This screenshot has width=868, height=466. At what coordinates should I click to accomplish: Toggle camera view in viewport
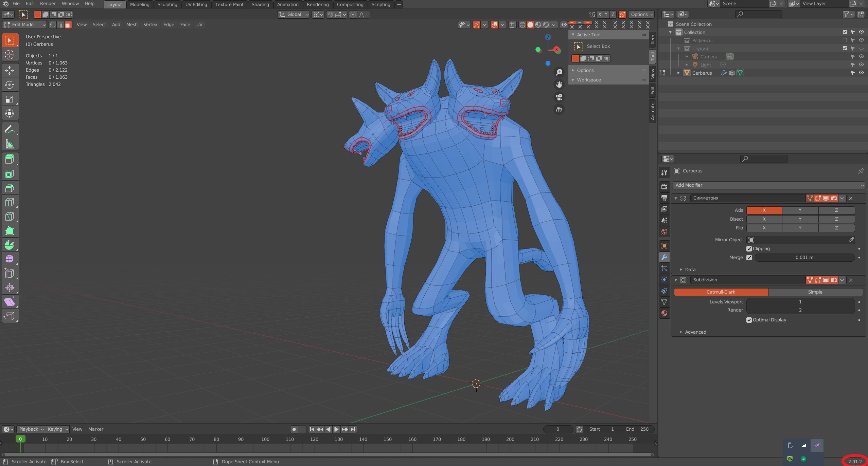point(559,97)
